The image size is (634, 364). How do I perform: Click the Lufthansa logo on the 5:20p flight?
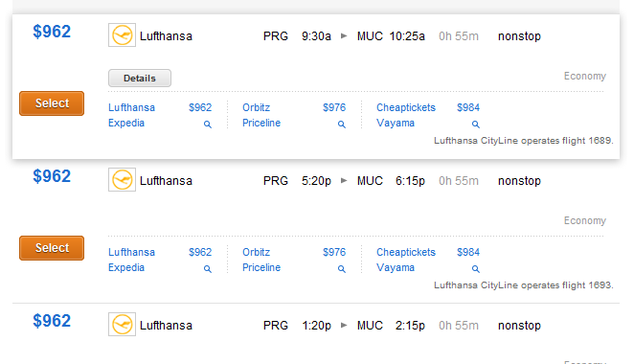(122, 179)
